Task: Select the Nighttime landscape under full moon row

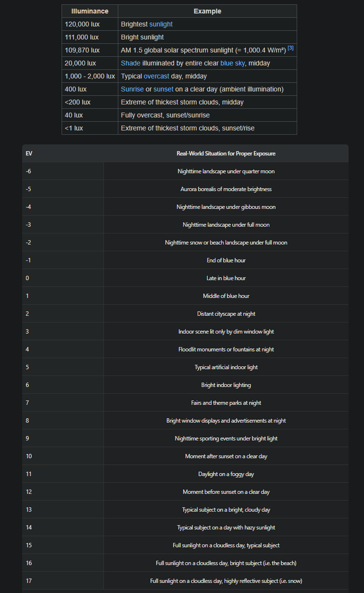Action: coord(226,225)
